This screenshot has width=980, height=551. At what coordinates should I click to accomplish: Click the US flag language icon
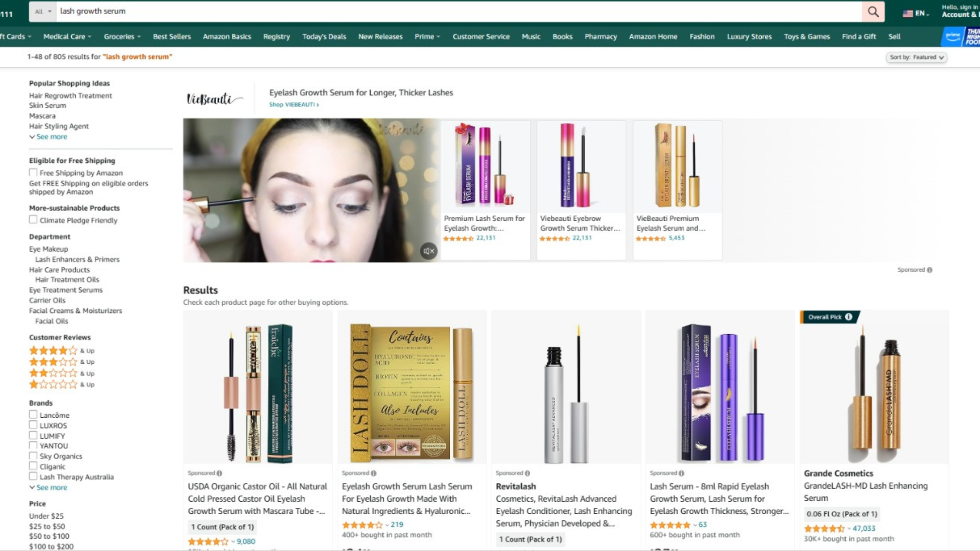click(907, 14)
